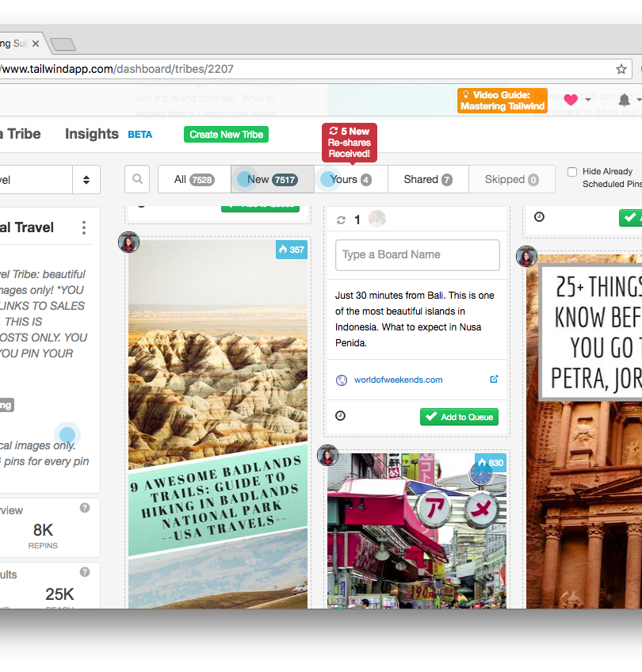Click the clock icon above the Petra pin
Viewport: 642px width, 672px height.
coord(539,217)
